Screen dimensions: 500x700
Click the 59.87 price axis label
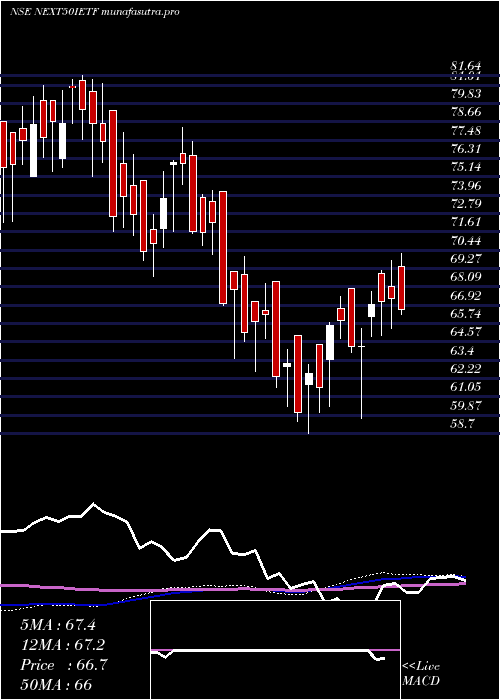click(x=465, y=406)
